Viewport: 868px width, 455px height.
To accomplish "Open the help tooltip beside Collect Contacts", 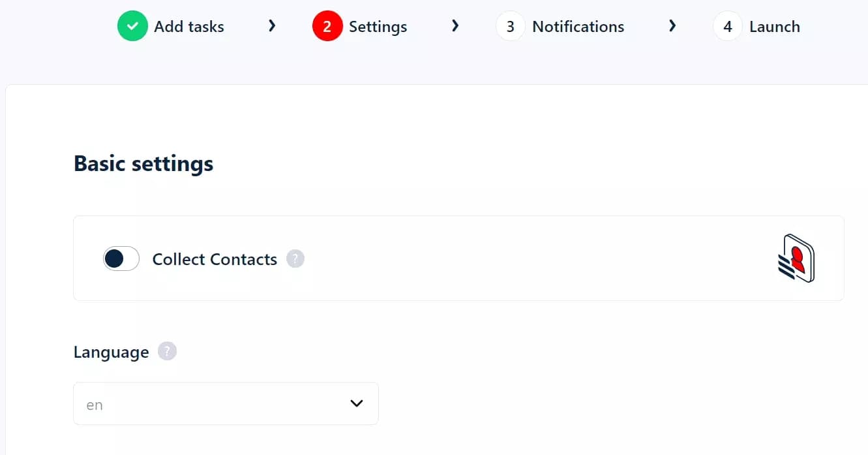I will coord(295,259).
